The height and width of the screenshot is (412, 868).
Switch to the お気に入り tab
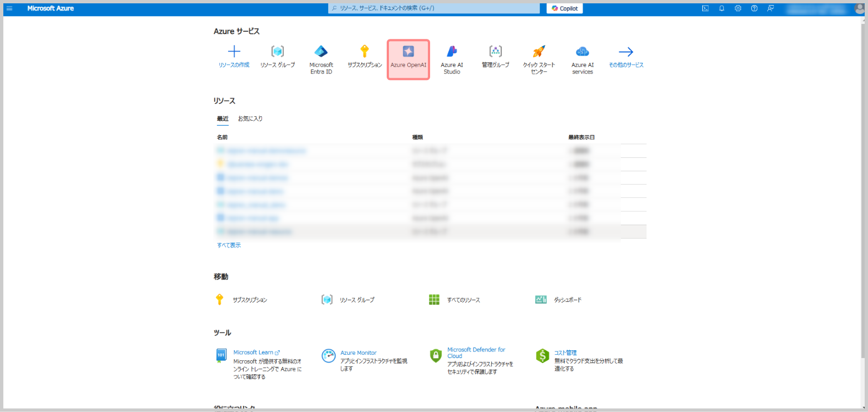click(250, 119)
